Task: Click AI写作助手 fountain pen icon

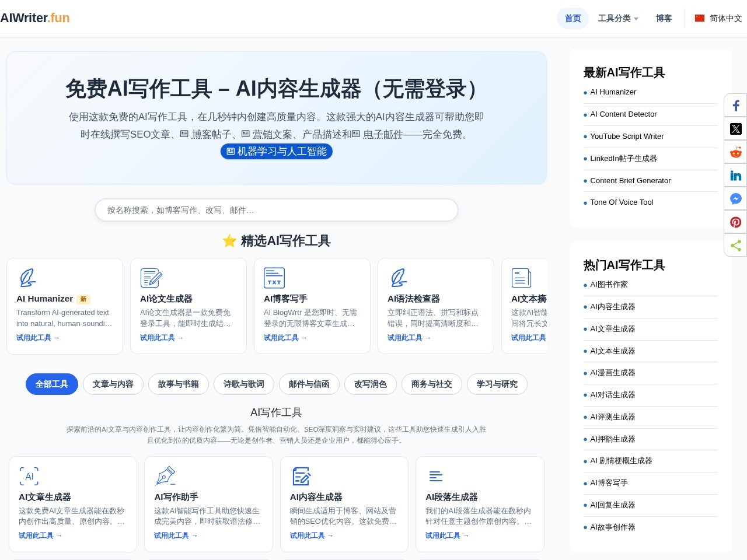Action: [165, 476]
